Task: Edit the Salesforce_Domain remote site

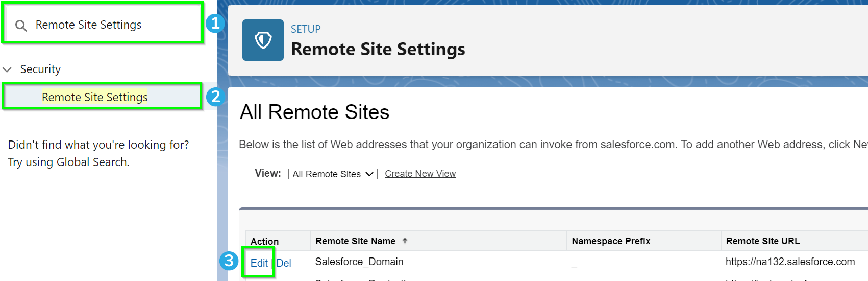Action: pyautogui.click(x=259, y=263)
